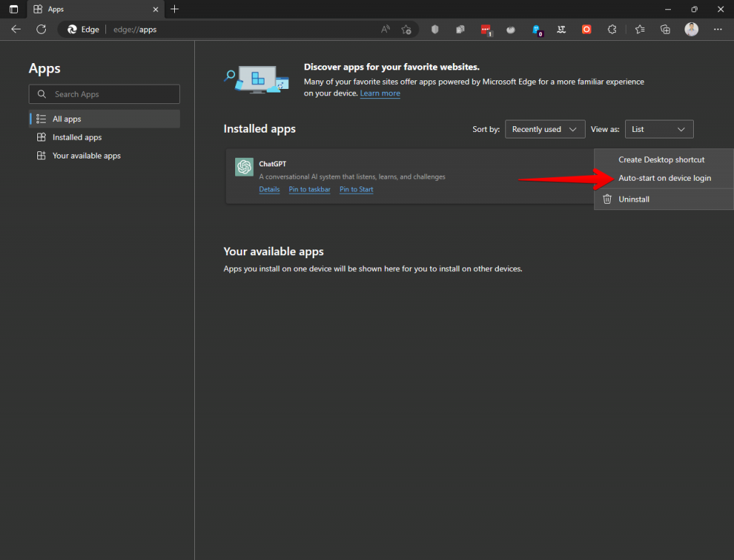Open Settings and more menu
734x560 pixels.
pos(718,29)
